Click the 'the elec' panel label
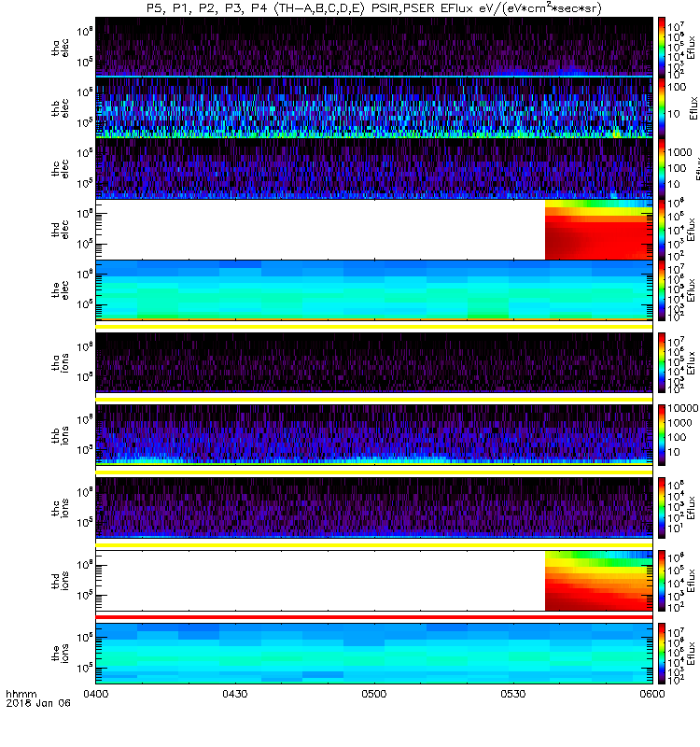 coord(61,289)
